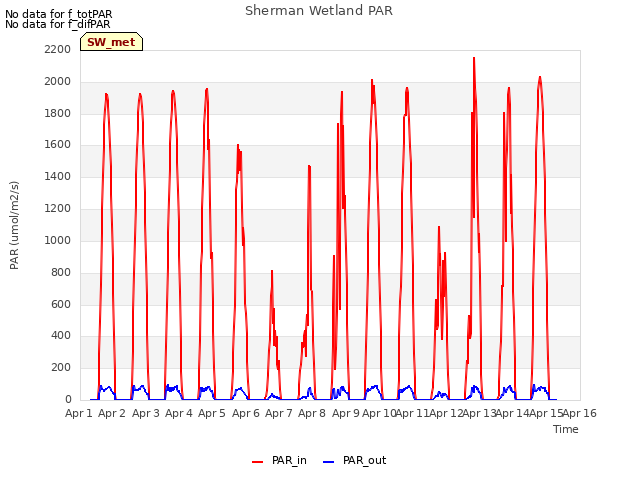This screenshot has width=640, height=480.
Task: Click the Apr 13 x-axis label
Action: 479,413
